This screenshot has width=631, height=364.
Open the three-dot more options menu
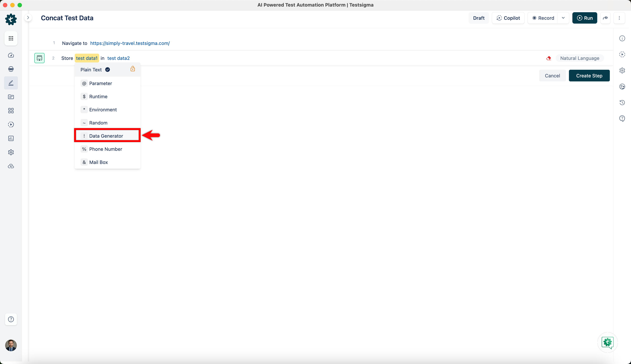click(619, 18)
